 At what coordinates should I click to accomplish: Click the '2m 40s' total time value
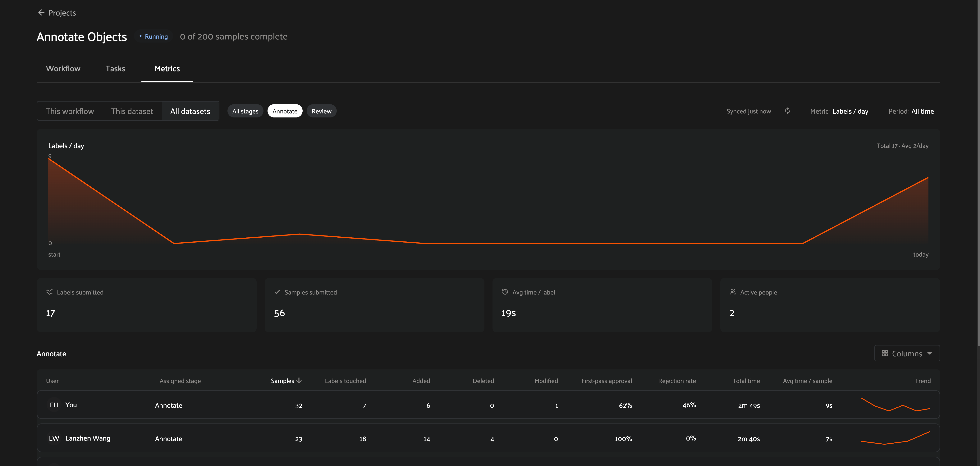[x=749, y=439]
